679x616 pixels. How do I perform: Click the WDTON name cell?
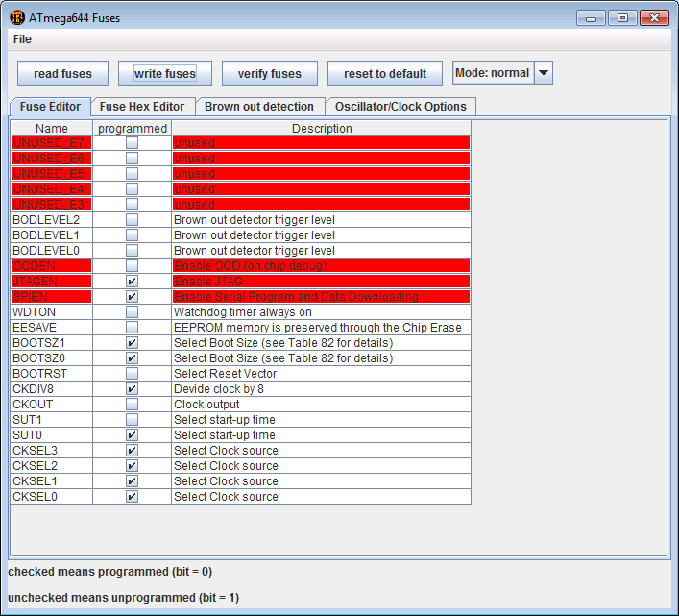click(x=52, y=312)
